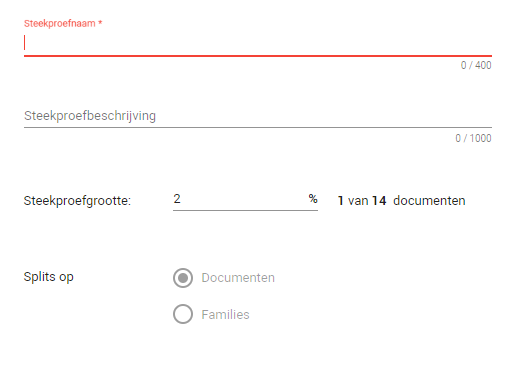Focus the Steekproefbeschrijving description field
The width and height of the screenshot is (527, 373).
[x=258, y=116]
